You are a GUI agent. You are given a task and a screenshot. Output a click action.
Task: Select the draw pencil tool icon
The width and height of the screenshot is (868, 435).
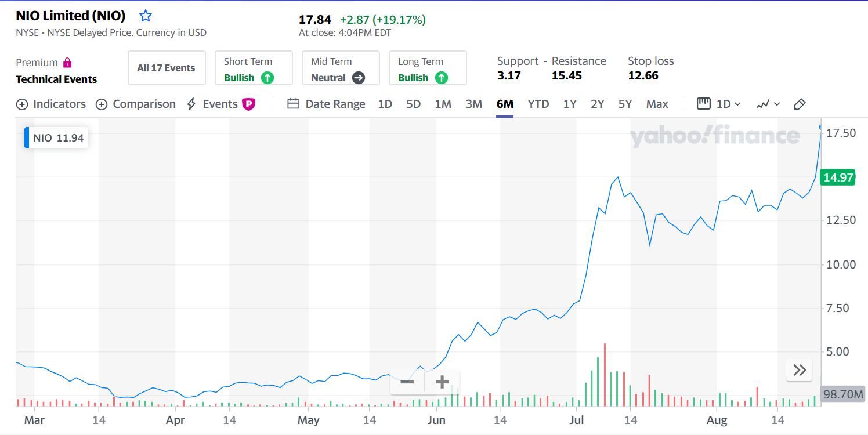pyautogui.click(x=800, y=104)
